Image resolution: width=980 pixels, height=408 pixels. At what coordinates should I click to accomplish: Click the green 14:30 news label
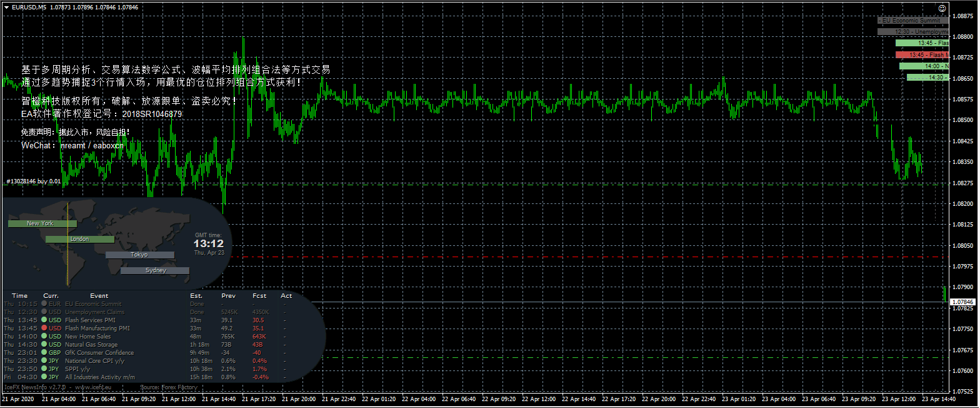(927, 78)
